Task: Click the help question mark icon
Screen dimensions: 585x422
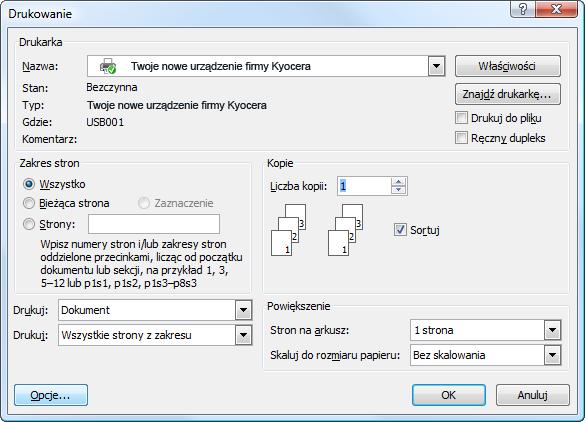Action: point(523,9)
